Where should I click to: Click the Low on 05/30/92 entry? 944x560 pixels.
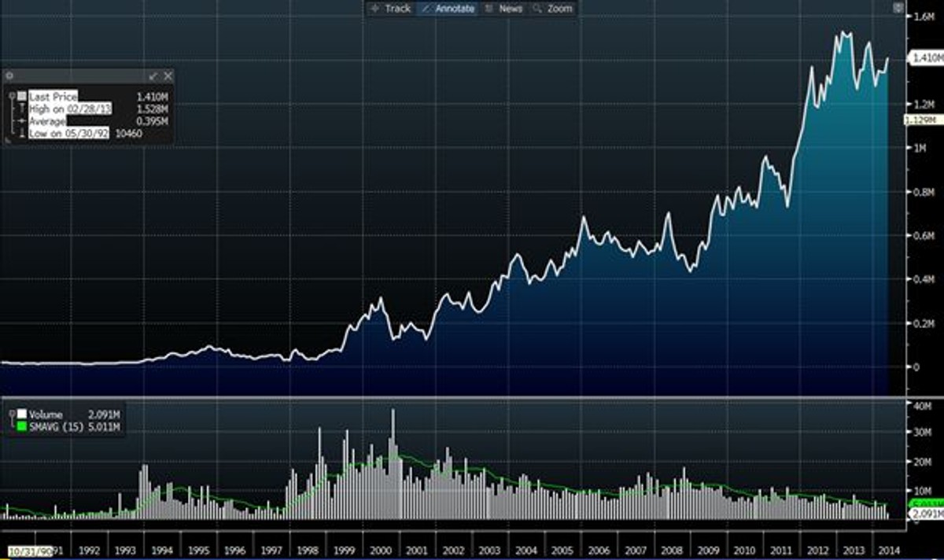[x=68, y=133]
